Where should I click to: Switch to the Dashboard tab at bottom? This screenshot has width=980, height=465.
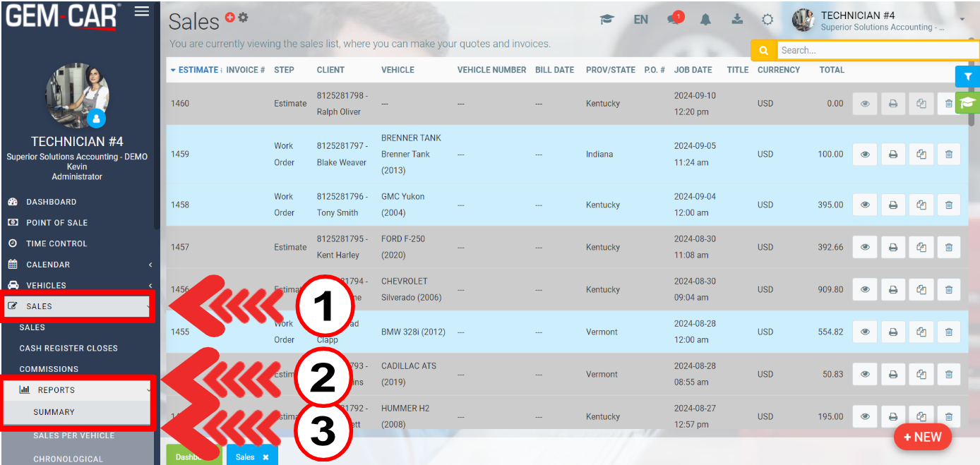[194, 456]
